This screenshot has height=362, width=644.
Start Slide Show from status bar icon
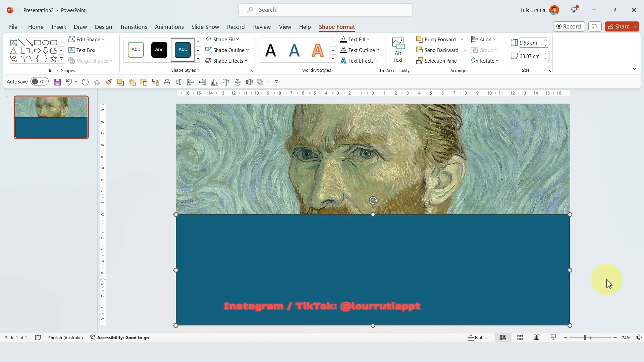[553, 338]
